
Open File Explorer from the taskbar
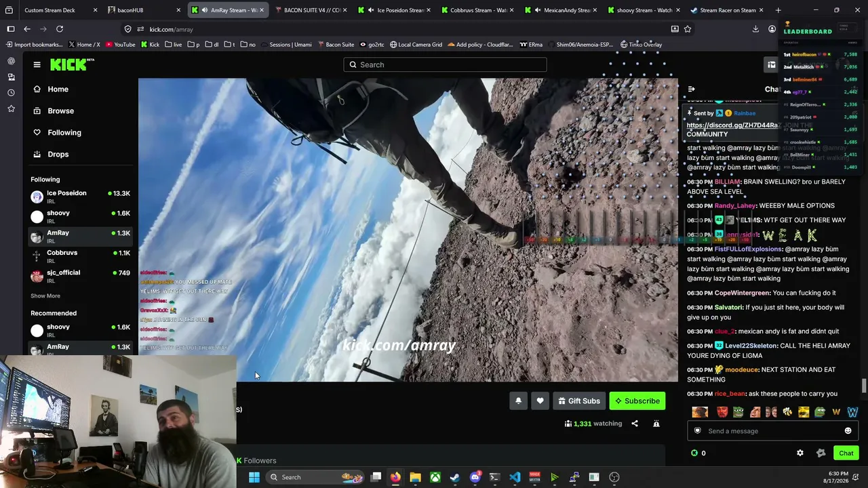coord(415,477)
